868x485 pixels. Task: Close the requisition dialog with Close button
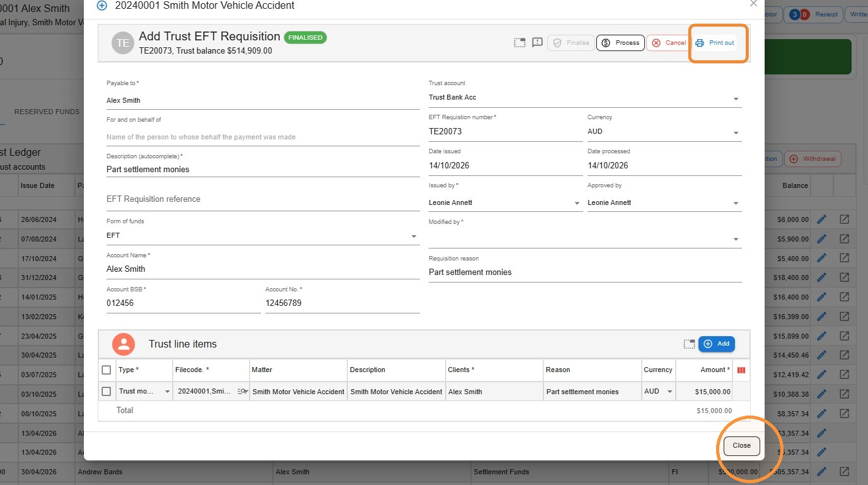click(741, 445)
